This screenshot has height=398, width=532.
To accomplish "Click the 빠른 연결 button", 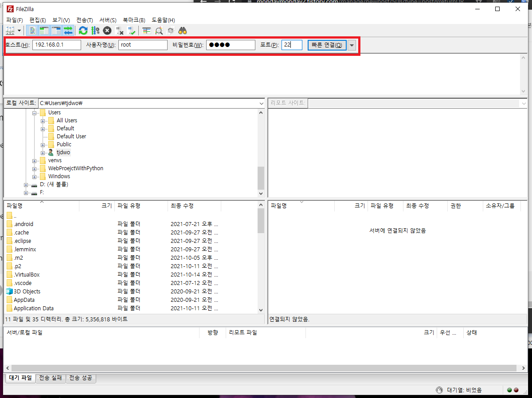I will coord(327,45).
